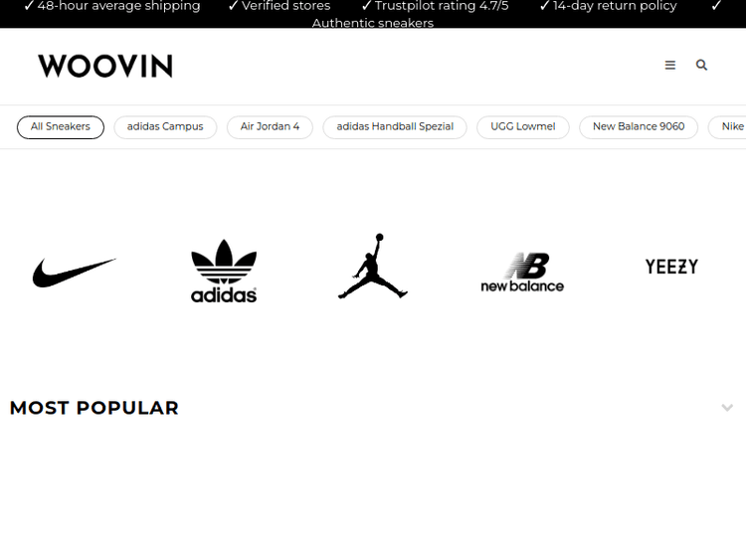This screenshot has height=560, width=746.
Task: Open the New Balance brand logo
Action: (522, 273)
